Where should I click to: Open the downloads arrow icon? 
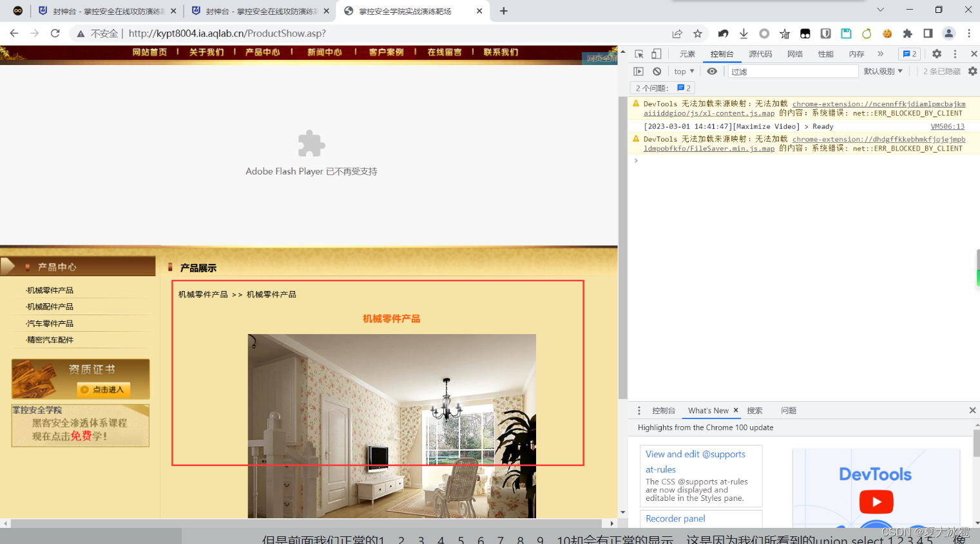(x=744, y=33)
